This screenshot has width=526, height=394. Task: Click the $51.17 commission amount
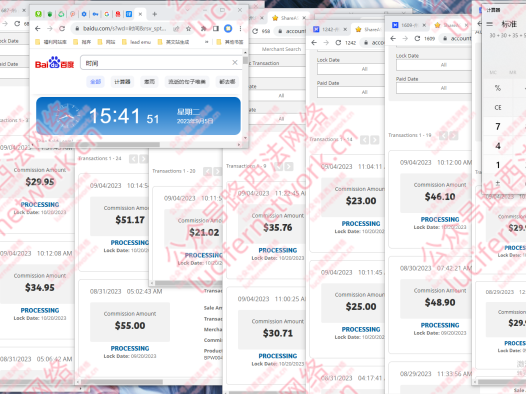(130, 220)
